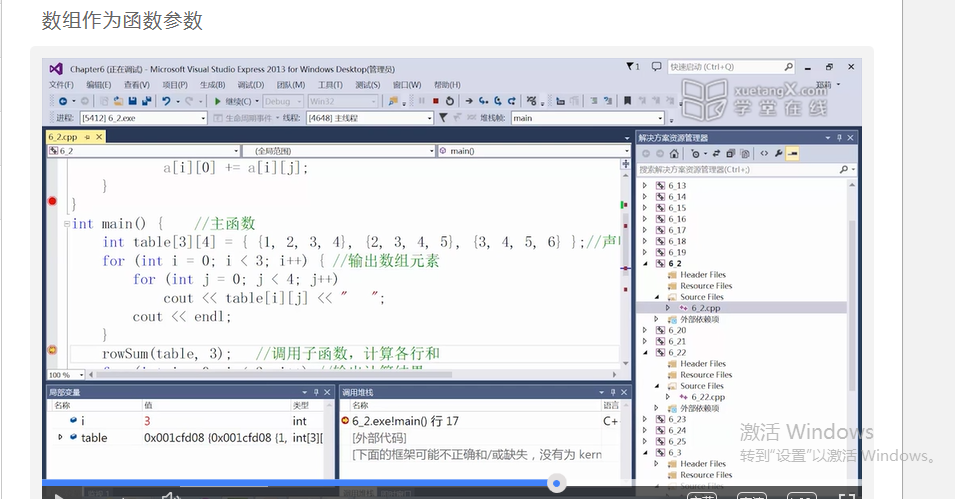
Task: Expand the table variable in Locals
Action: (x=60, y=437)
